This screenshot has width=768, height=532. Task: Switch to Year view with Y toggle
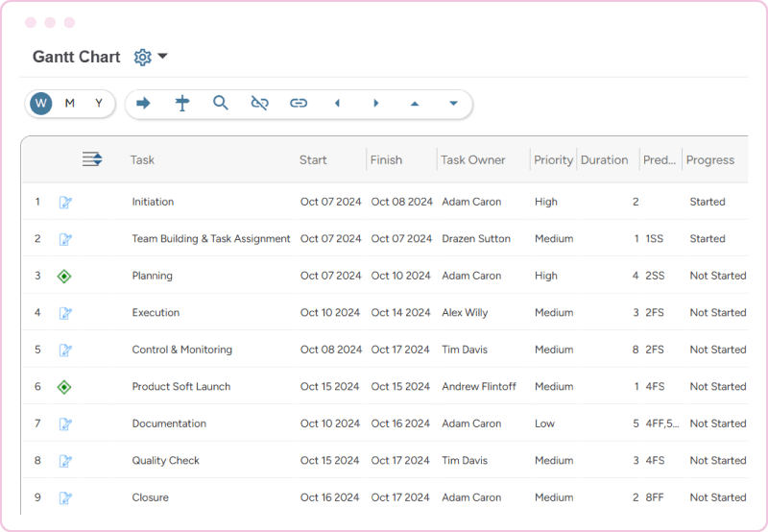pos(98,104)
